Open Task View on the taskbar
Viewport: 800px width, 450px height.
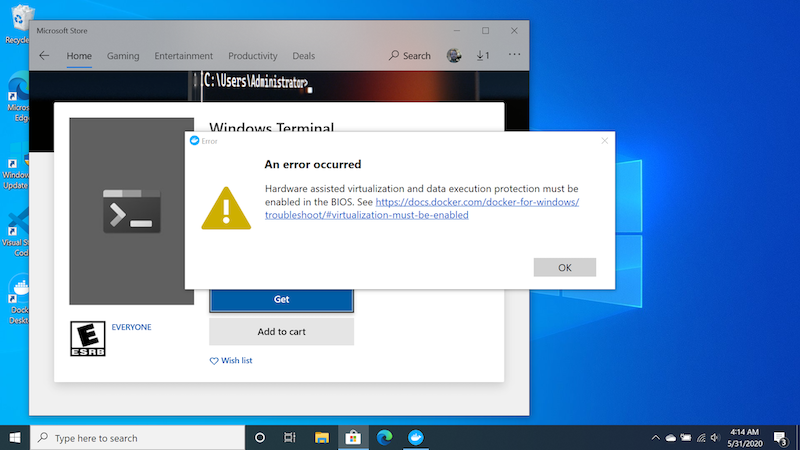[290, 438]
